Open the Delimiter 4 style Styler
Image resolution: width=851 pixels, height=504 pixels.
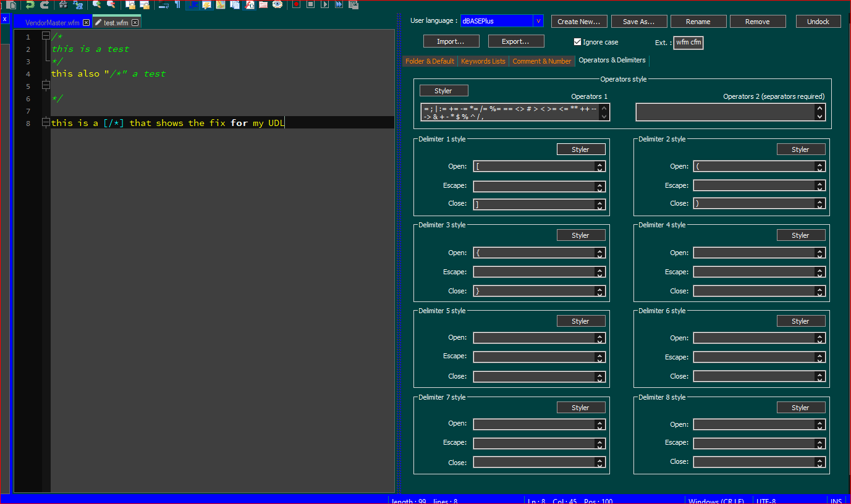[x=801, y=235]
